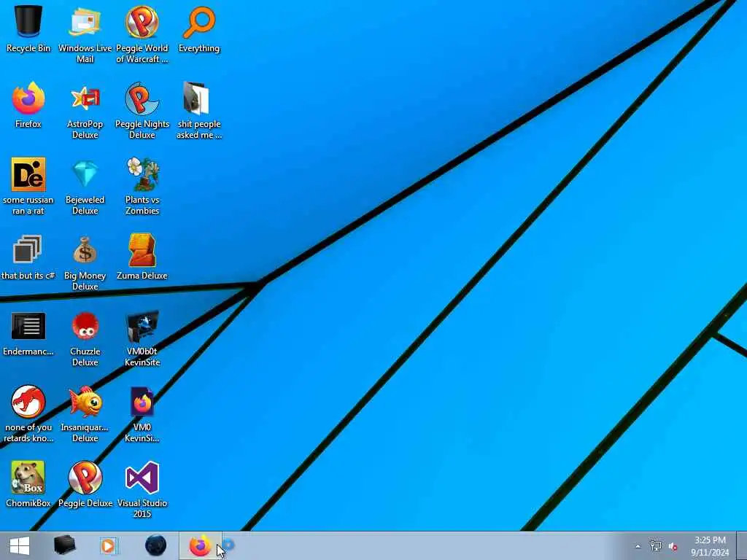747x560 pixels.
Task: Select the VM0 KevinSi... Firefox document icon
Action: point(142,414)
